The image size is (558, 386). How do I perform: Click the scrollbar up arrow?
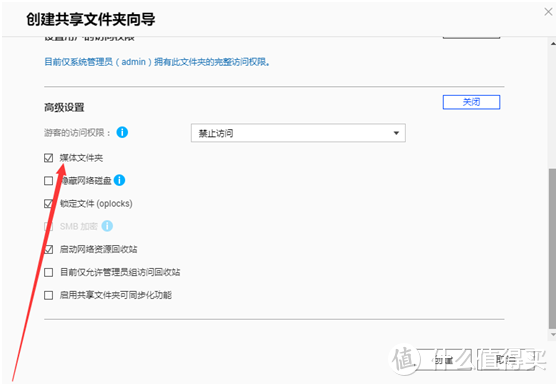pyautogui.click(x=553, y=43)
